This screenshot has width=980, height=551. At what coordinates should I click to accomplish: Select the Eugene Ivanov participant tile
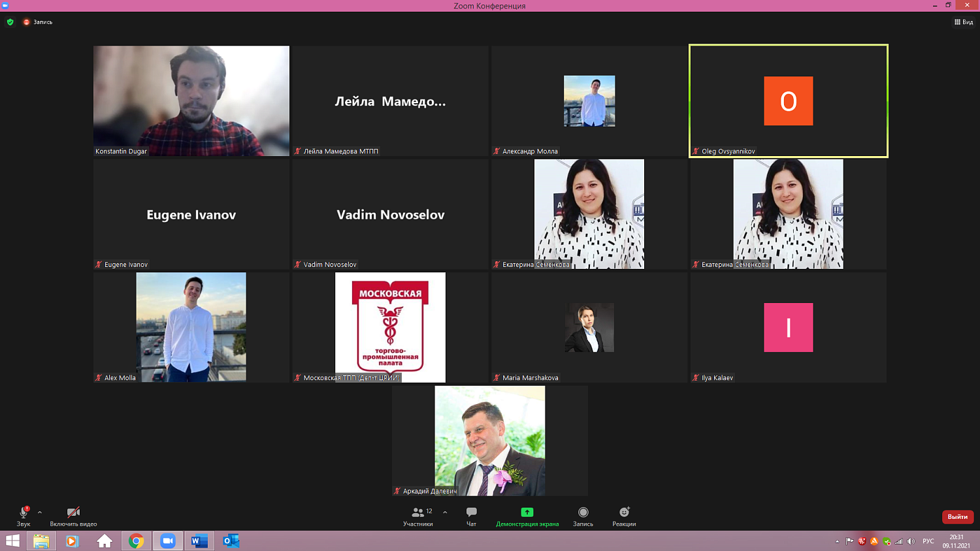tap(191, 214)
